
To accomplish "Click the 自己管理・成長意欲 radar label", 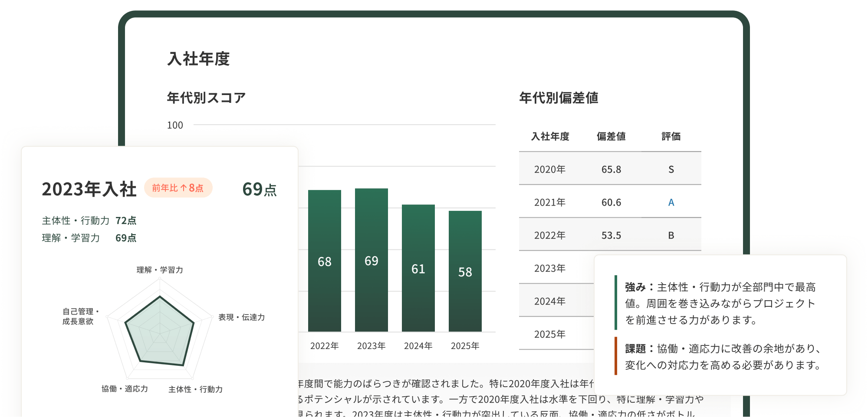I will coord(80,316).
